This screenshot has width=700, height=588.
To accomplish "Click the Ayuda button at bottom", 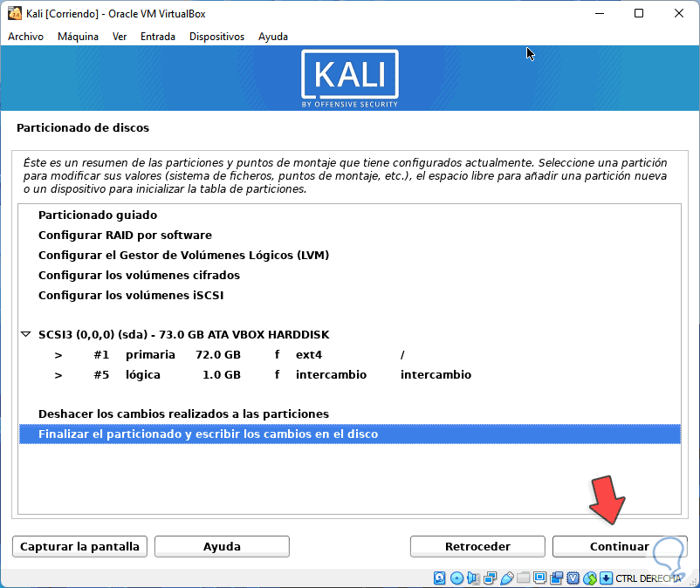I will pyautogui.click(x=222, y=546).
